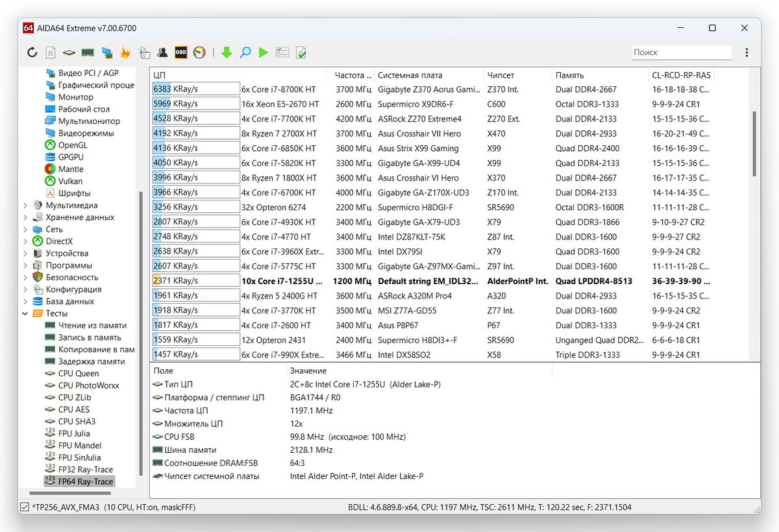Screen dimensions: 779x532
Task: Click the results checklist toolbar icon
Action: pos(282,53)
